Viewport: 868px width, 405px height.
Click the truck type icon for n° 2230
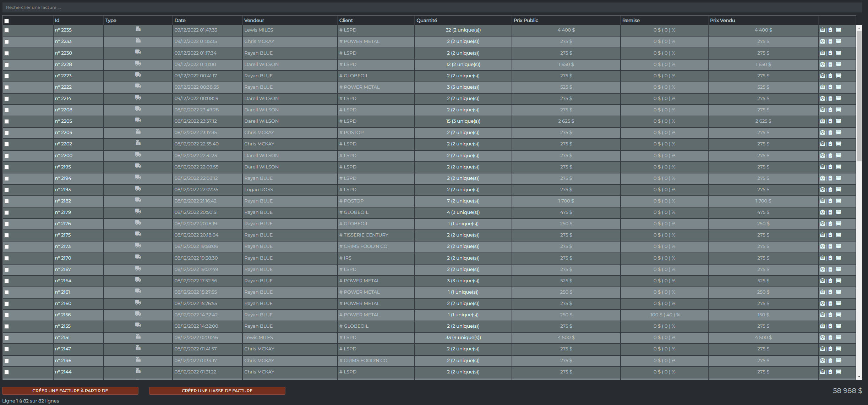[138, 52]
